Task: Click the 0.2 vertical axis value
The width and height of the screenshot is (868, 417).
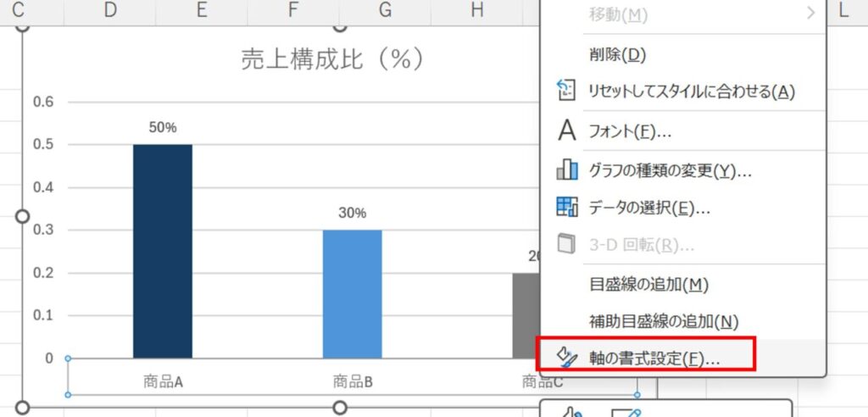Action: (44, 273)
